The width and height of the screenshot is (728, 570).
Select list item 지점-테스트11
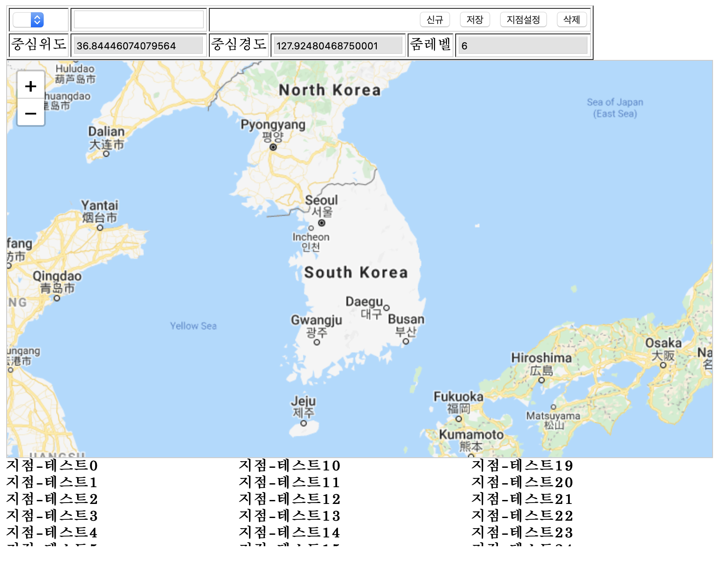(290, 482)
